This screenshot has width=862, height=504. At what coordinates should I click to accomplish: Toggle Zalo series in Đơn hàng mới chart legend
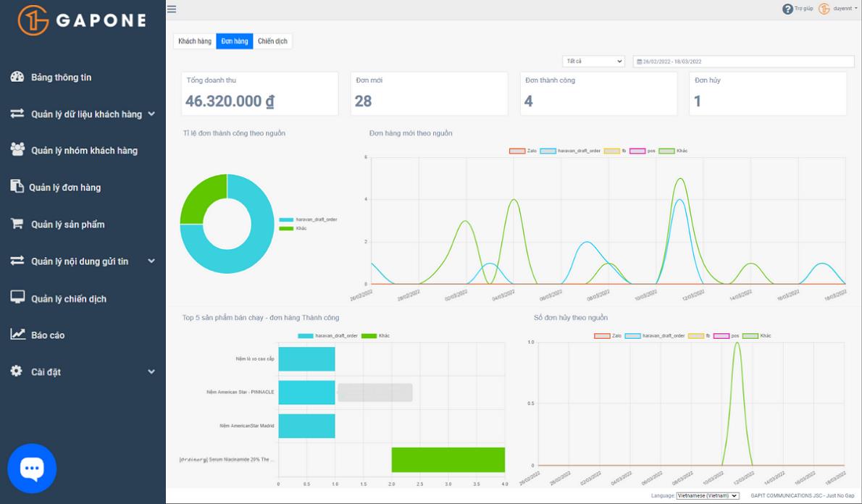click(x=517, y=151)
